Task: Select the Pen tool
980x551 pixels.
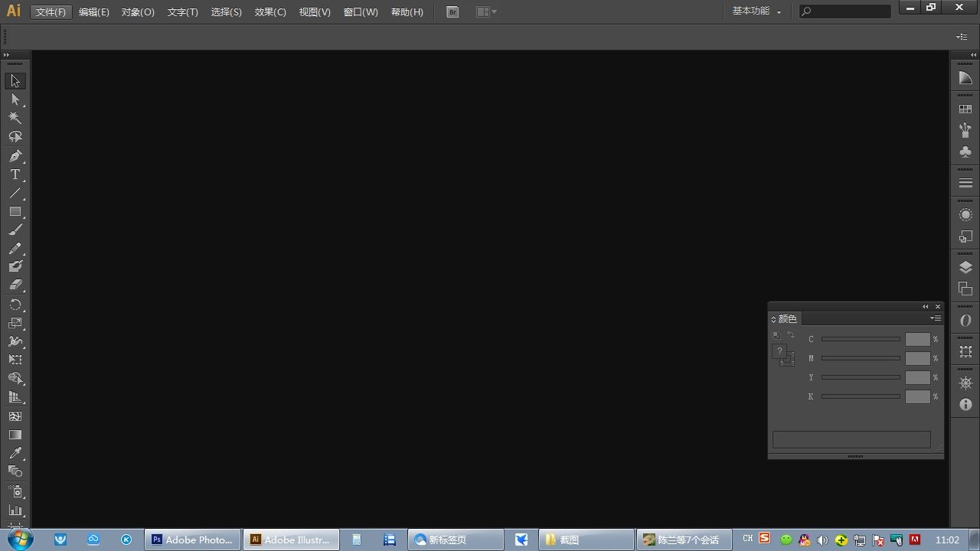Action: point(15,156)
